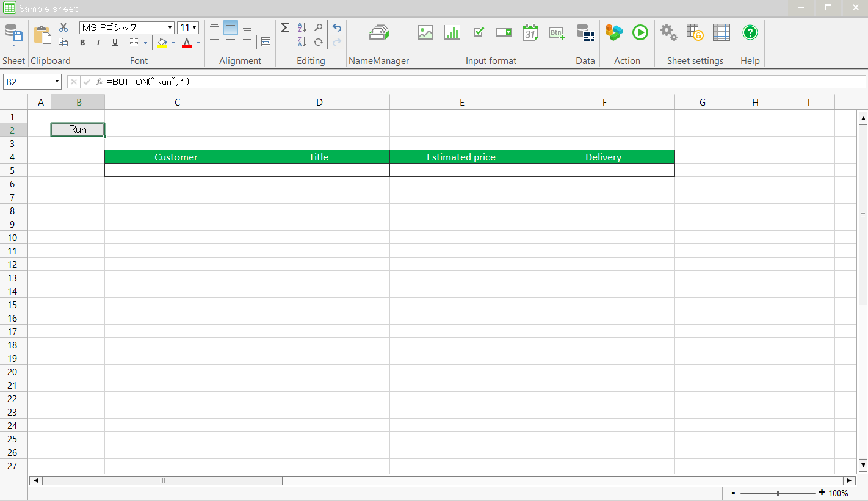Open the font size 11 dropdown

[194, 27]
